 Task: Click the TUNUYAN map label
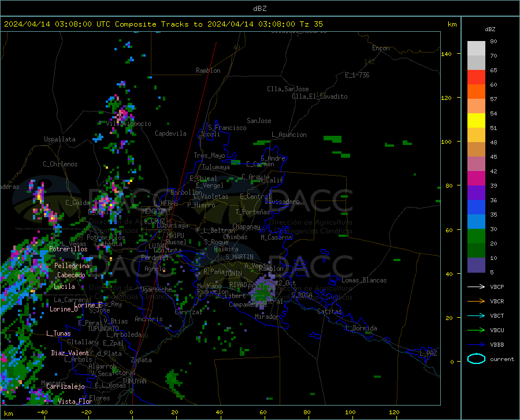pyautogui.click(x=134, y=381)
